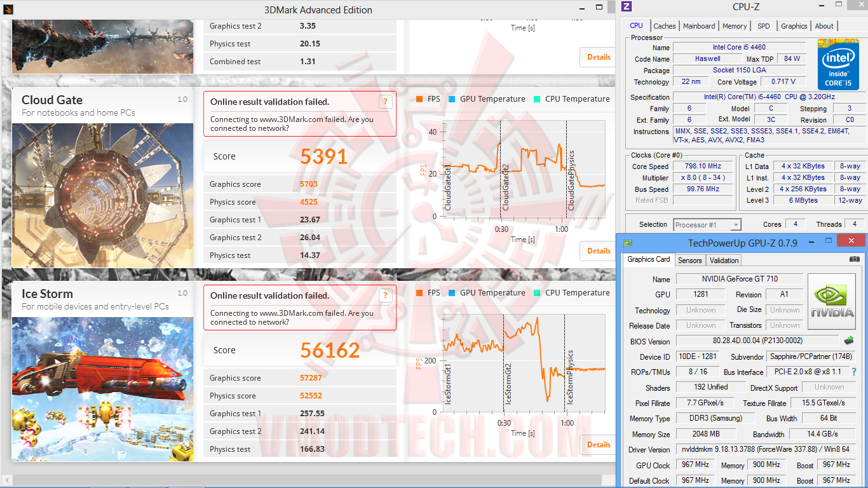Open the Bus Interface question mark help
This screenshot has width=868, height=488.
coord(854,372)
